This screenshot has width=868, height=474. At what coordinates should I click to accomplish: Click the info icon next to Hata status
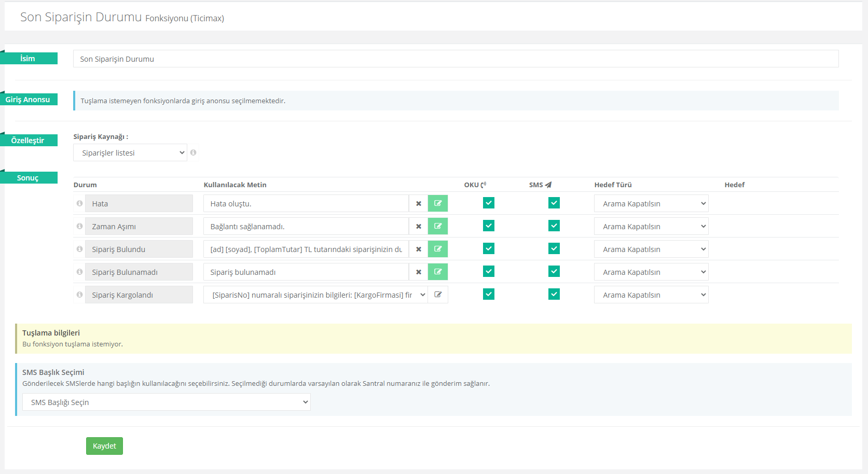(79, 203)
